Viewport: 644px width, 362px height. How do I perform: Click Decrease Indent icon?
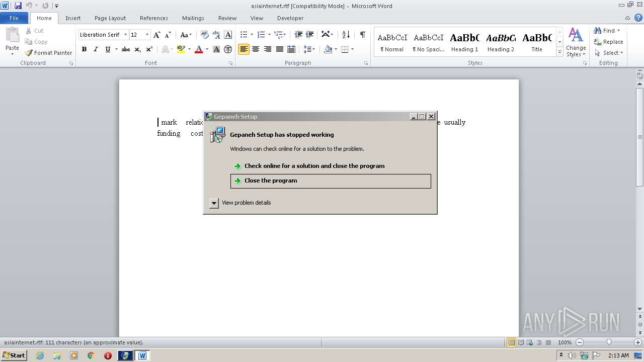298,35
